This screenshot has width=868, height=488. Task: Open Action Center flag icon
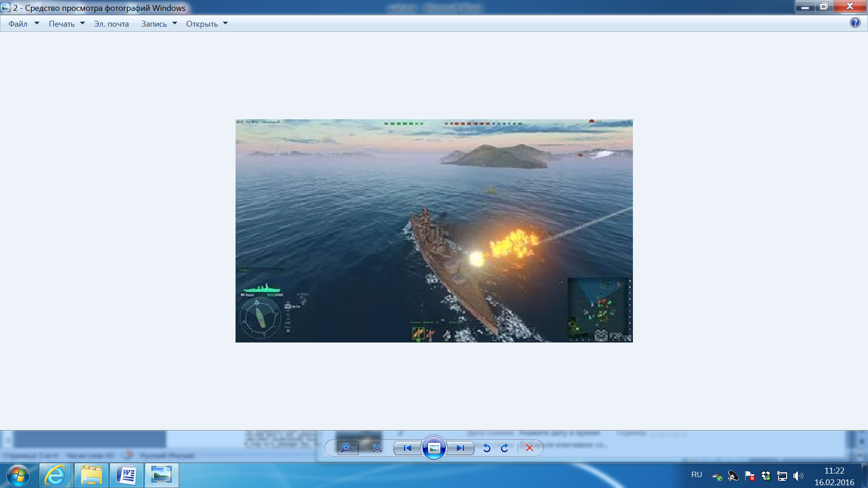click(x=750, y=476)
